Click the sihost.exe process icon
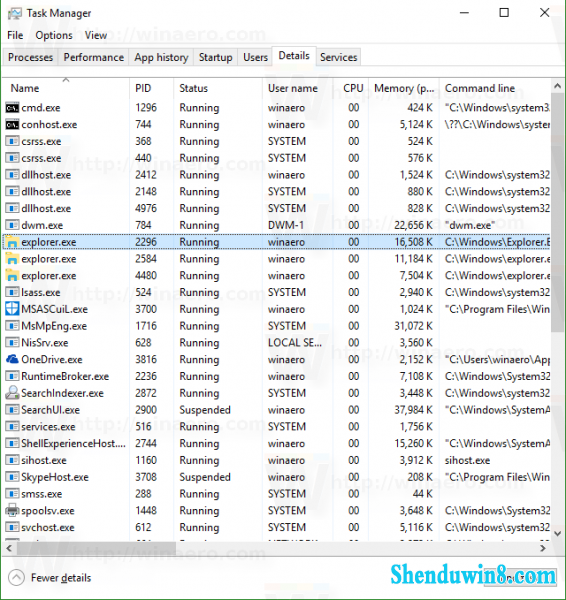This screenshot has height=600, width=566. tap(12, 460)
